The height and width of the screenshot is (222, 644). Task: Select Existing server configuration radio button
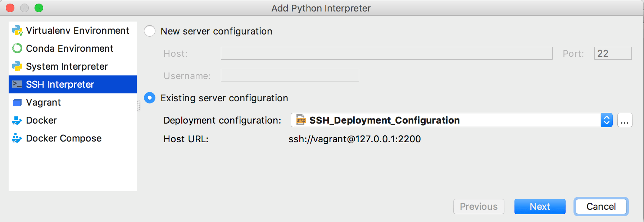(x=150, y=98)
